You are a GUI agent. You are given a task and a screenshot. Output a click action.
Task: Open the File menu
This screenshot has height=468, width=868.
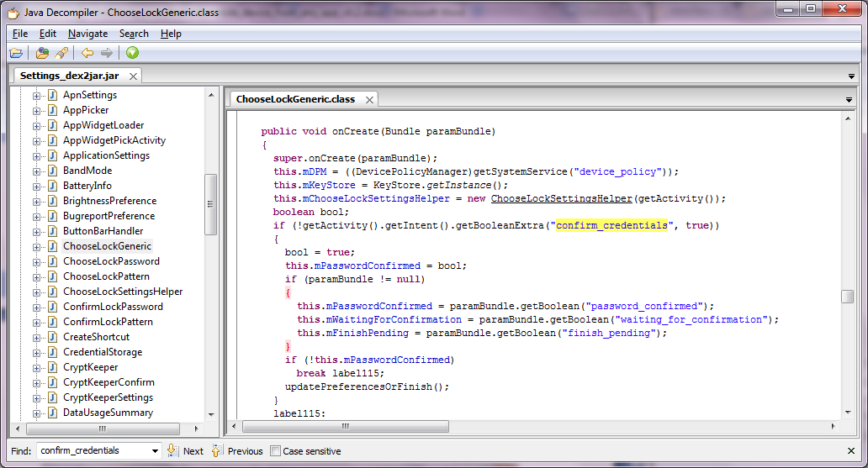coord(20,34)
